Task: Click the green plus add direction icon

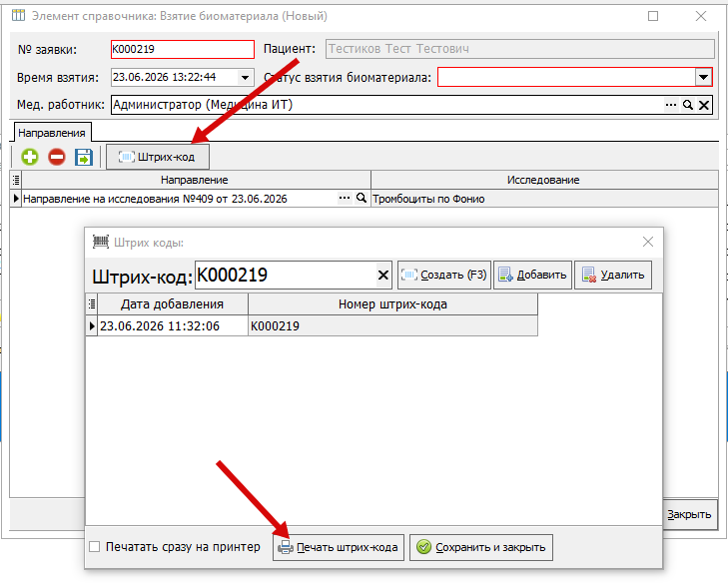Action: (x=30, y=157)
